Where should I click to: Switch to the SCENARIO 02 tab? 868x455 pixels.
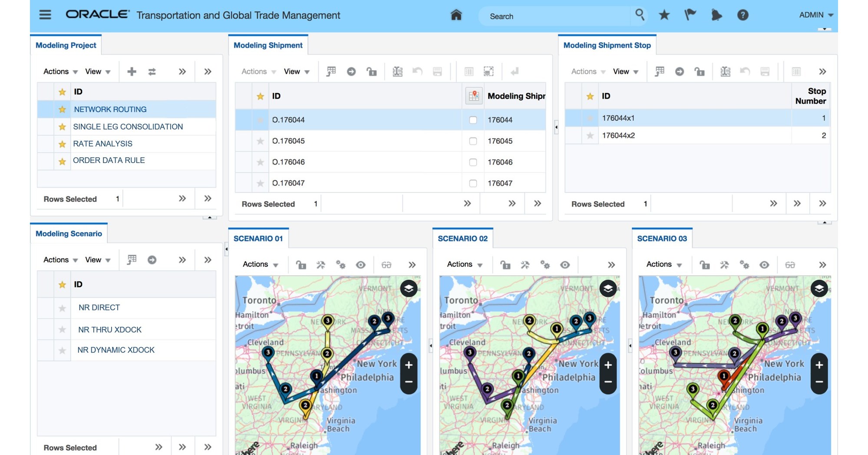pyautogui.click(x=463, y=238)
